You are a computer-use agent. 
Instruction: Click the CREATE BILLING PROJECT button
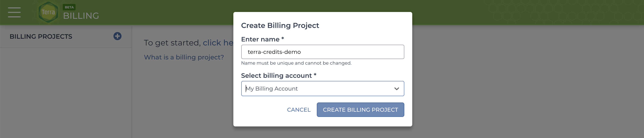[360, 110]
